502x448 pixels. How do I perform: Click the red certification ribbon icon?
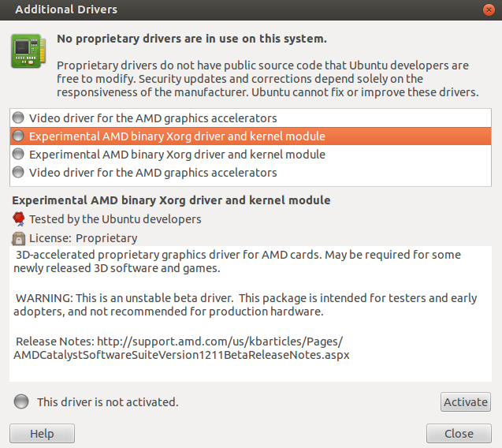pyautogui.click(x=19, y=218)
